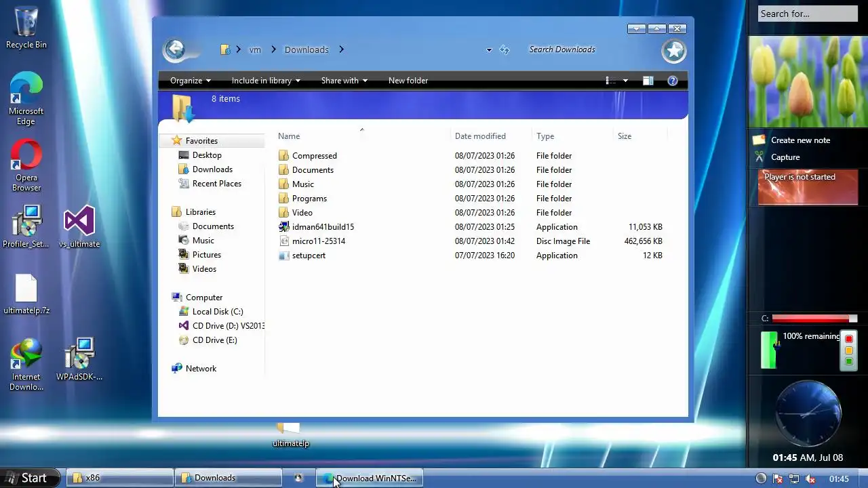Click the sidebar Search for... field
Viewport: 868px width, 488px height.
tap(808, 14)
